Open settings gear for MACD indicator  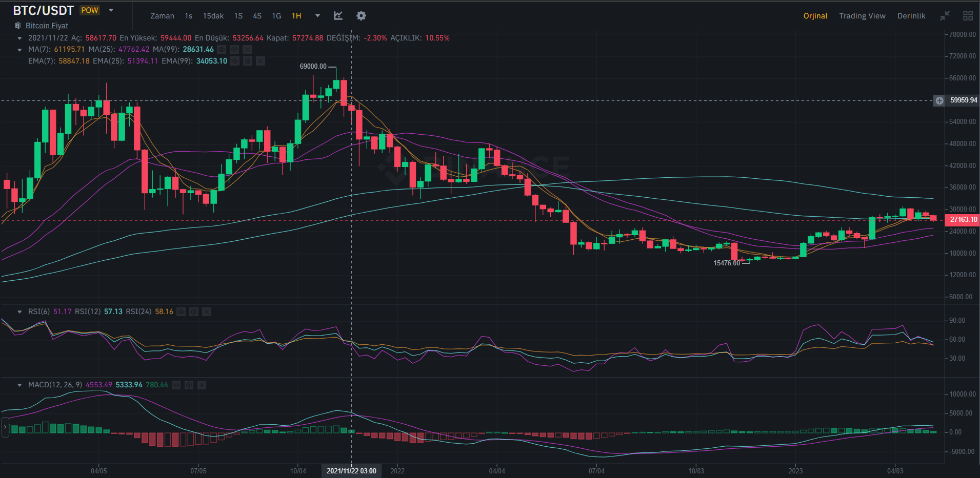pos(189,385)
